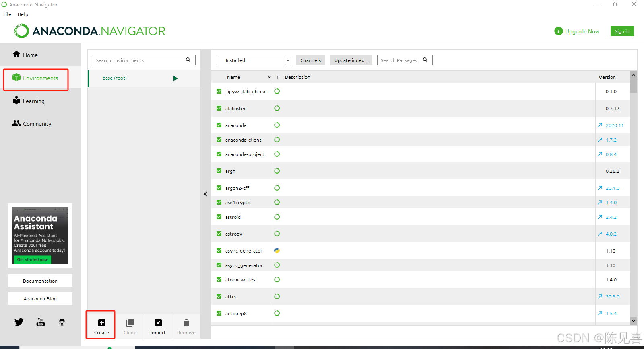The height and width of the screenshot is (349, 644).
Task: Click the Python type icon for async-generator
Action: tap(277, 250)
